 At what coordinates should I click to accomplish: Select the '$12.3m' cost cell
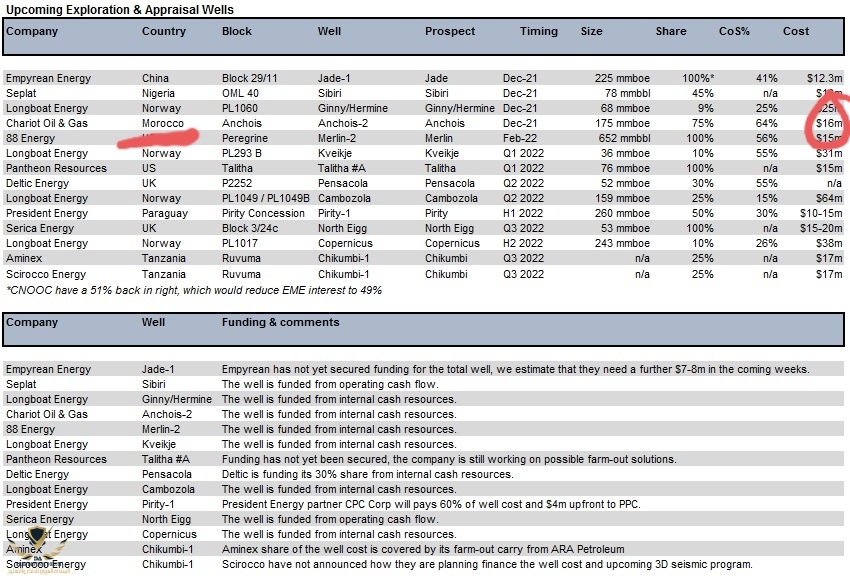click(825, 78)
